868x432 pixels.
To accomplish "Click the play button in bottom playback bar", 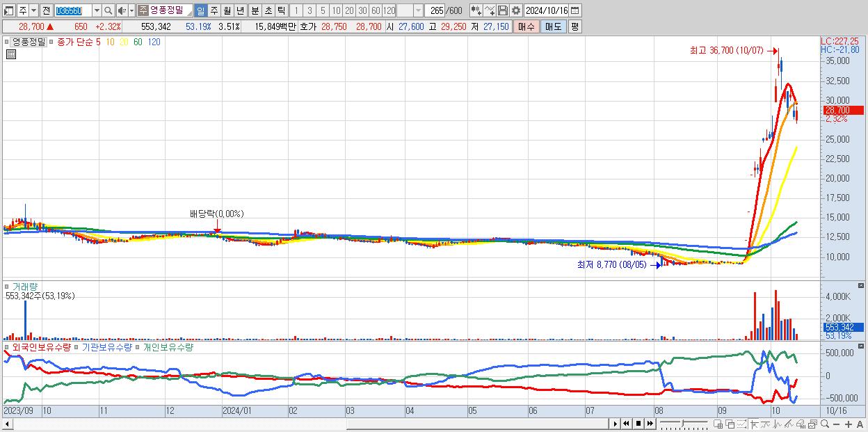I will point(616,424).
